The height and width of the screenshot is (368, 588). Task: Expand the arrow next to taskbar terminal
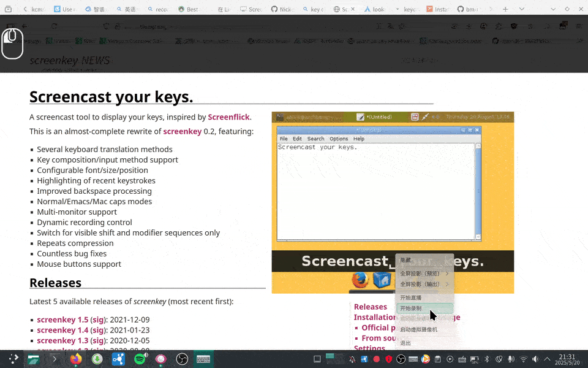pyautogui.click(x=55, y=359)
